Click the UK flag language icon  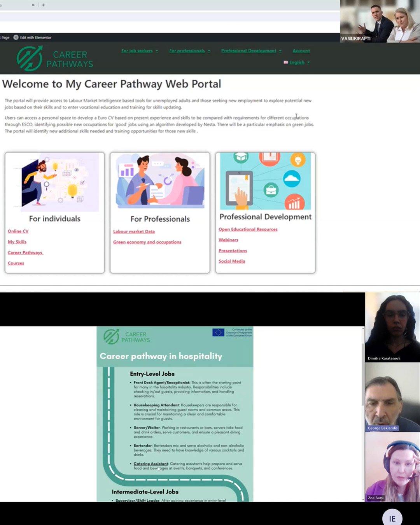pos(286,62)
